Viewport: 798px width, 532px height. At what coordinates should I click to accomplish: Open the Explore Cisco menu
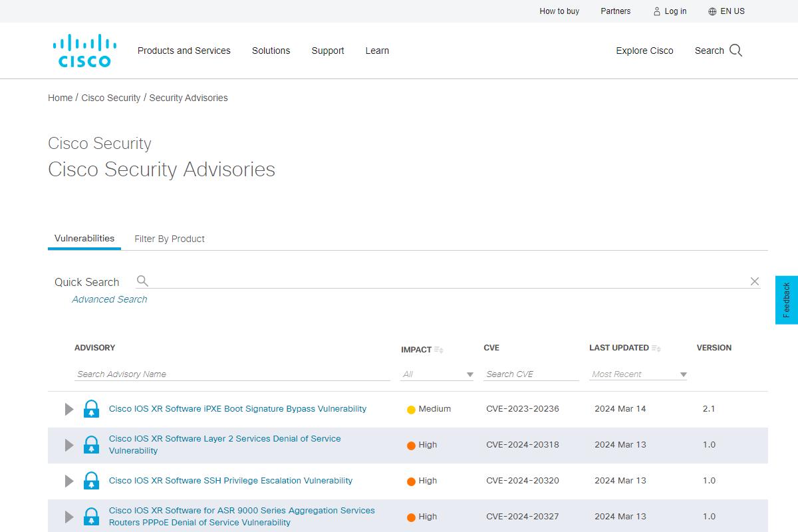coord(644,51)
